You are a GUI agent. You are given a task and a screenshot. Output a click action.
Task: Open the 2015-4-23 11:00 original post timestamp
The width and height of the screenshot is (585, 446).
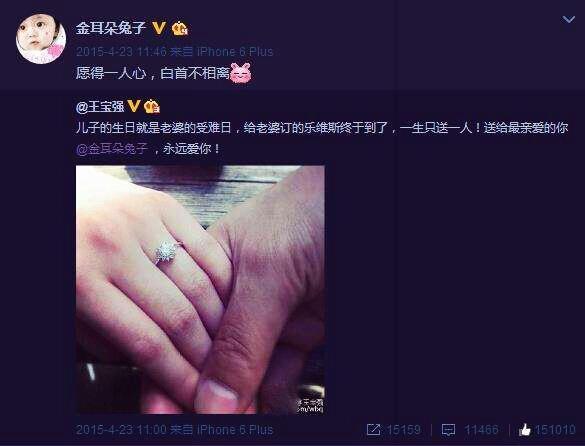click(x=121, y=430)
